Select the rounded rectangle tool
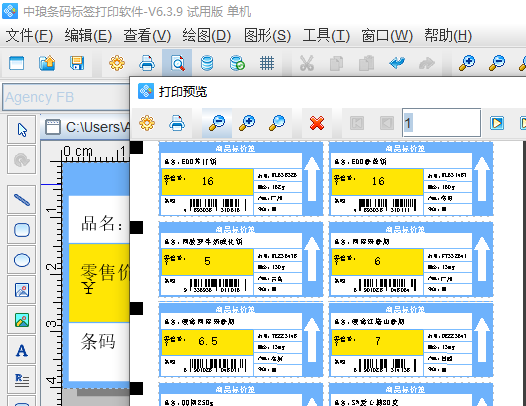526x406 pixels. (x=22, y=230)
